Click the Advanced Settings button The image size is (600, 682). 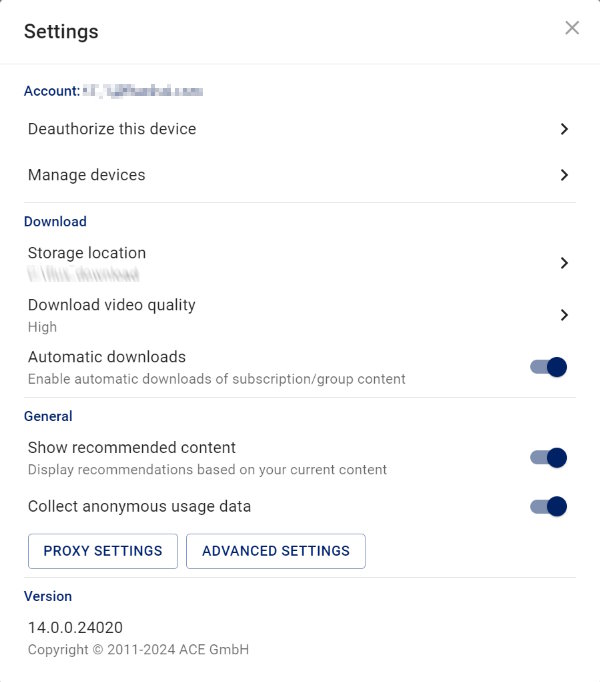pos(276,551)
